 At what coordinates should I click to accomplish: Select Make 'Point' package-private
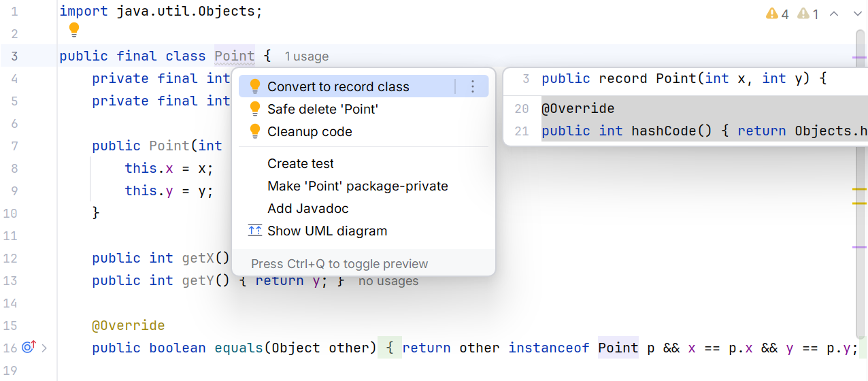point(358,186)
